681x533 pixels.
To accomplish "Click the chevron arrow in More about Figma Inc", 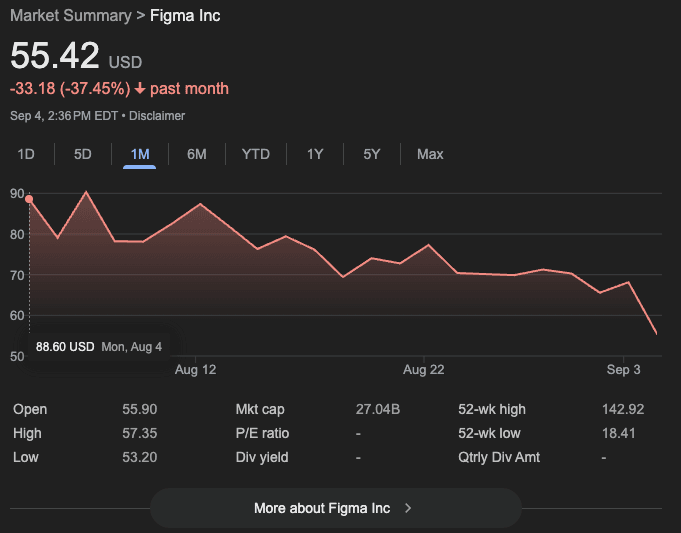I will (x=408, y=508).
